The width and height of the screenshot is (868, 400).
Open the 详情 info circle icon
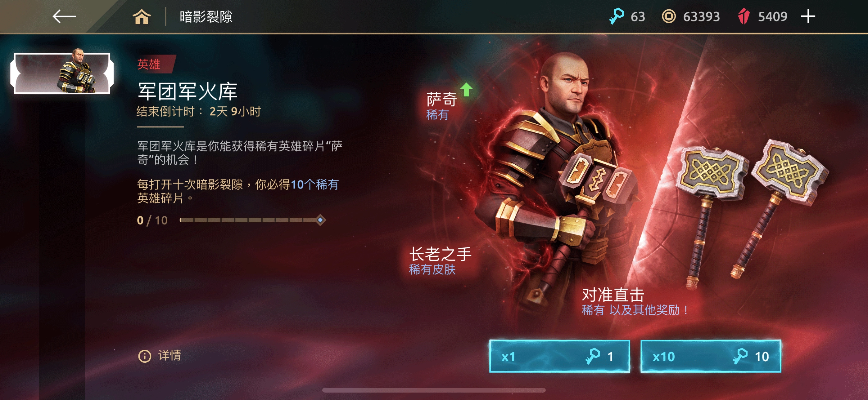[145, 356]
